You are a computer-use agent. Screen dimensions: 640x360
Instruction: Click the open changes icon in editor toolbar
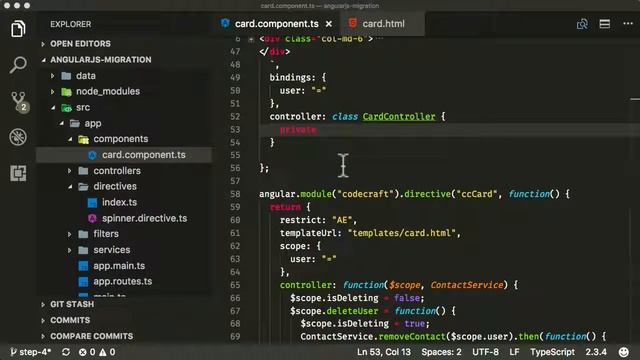click(582, 24)
